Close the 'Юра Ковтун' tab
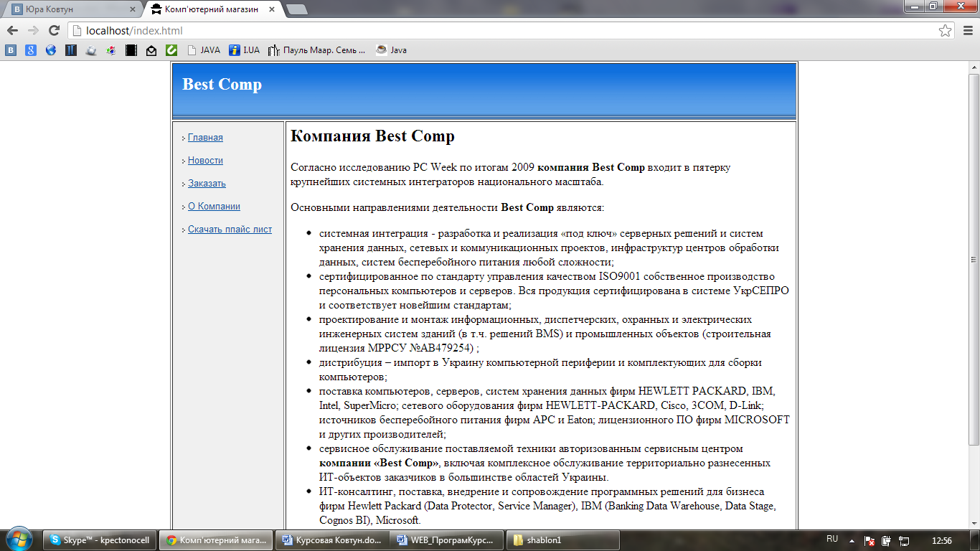 tap(133, 9)
